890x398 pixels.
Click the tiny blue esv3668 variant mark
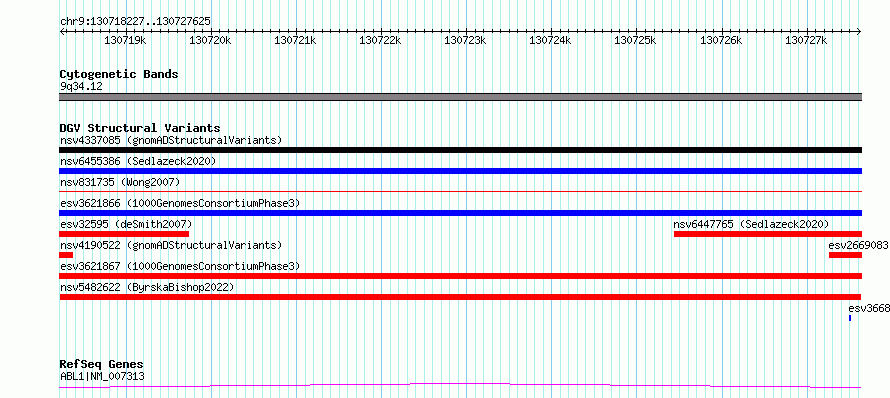click(x=850, y=318)
